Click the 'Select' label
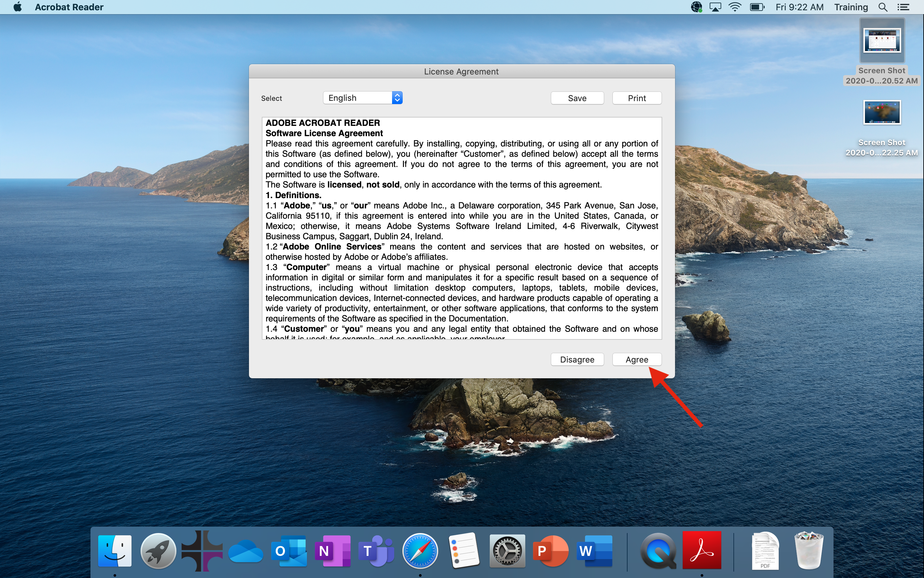Screen dimensions: 924x578 click(x=271, y=98)
